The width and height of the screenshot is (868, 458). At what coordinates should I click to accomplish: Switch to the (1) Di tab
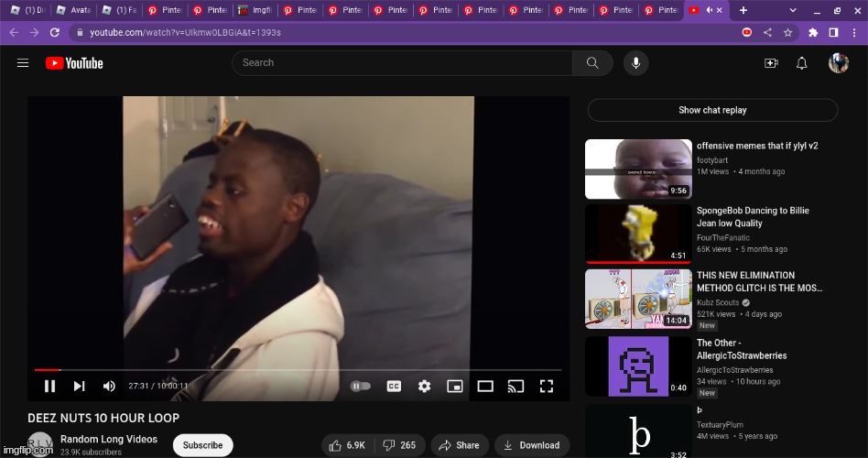coord(28,10)
